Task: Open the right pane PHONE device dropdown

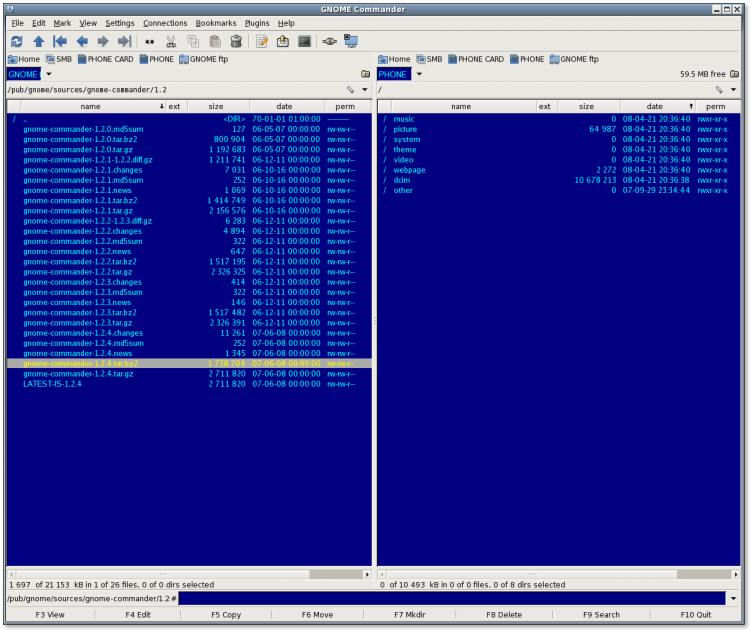Action: pos(419,74)
